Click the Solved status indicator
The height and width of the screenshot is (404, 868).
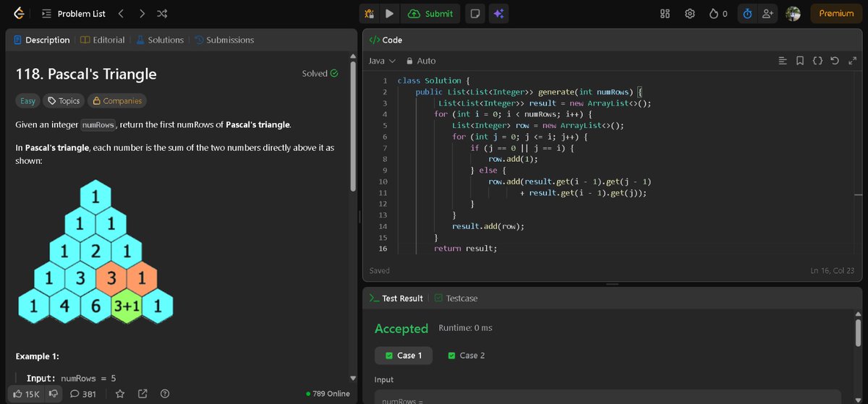320,73
